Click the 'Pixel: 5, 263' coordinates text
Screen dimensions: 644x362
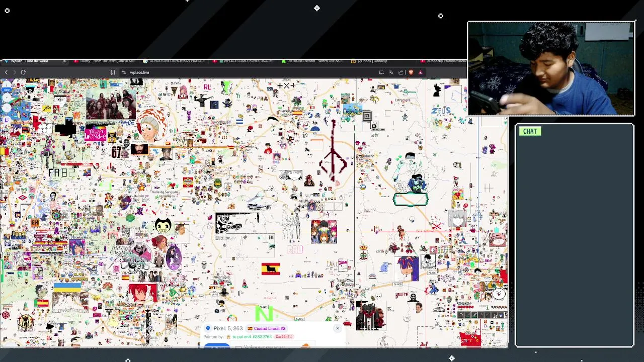(228, 328)
